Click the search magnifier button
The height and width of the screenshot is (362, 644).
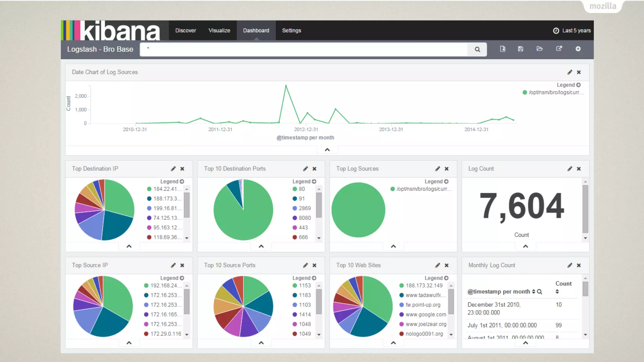(x=477, y=49)
